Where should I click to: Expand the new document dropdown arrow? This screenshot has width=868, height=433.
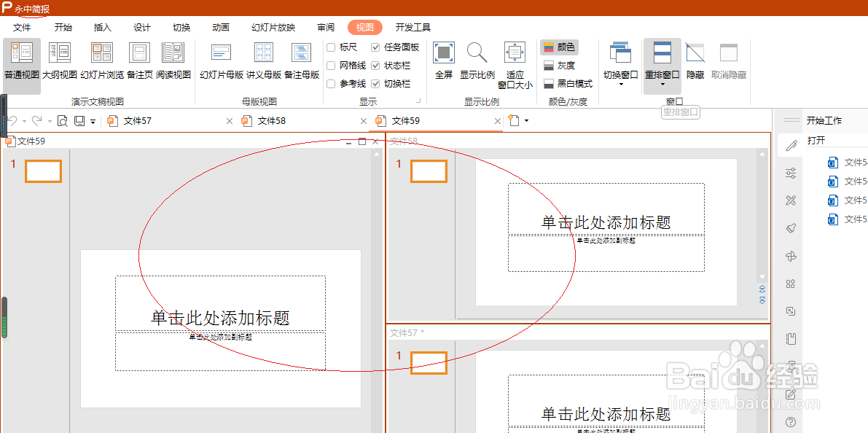(x=526, y=121)
